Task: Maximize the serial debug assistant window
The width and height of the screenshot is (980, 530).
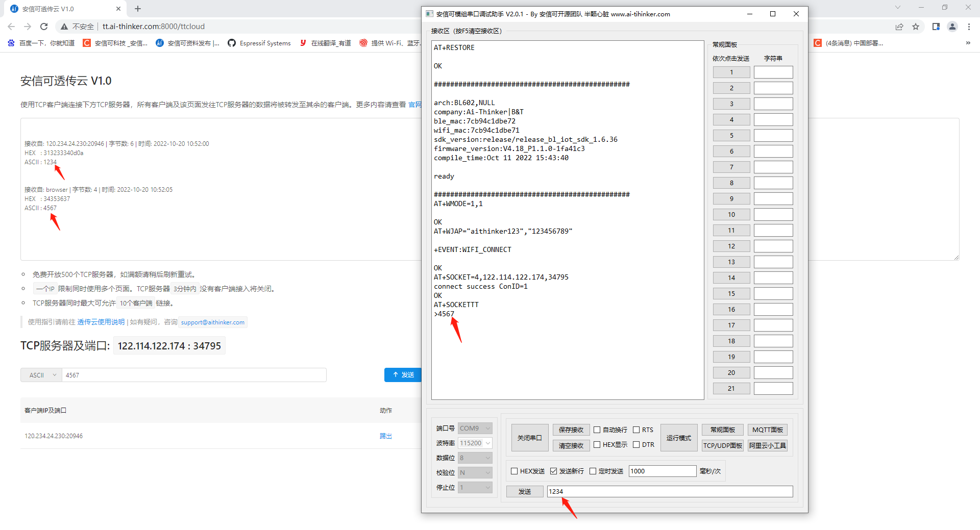Action: 773,14
